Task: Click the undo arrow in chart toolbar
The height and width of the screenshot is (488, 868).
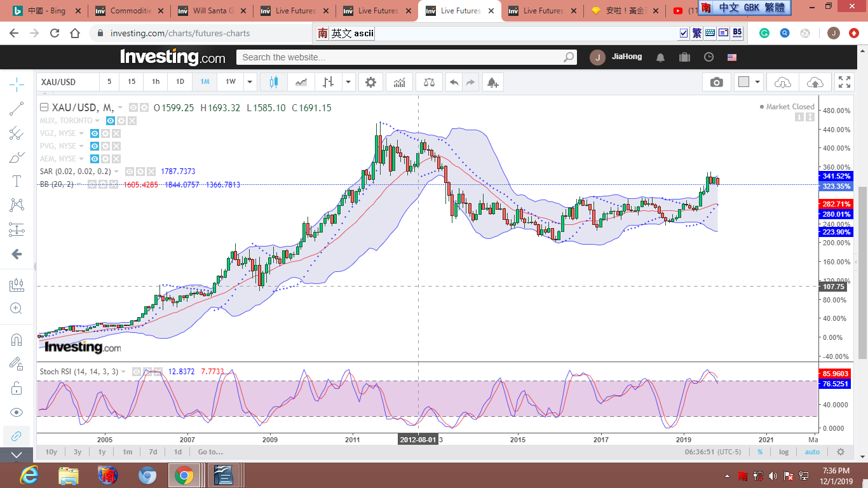Action: pyautogui.click(x=454, y=82)
